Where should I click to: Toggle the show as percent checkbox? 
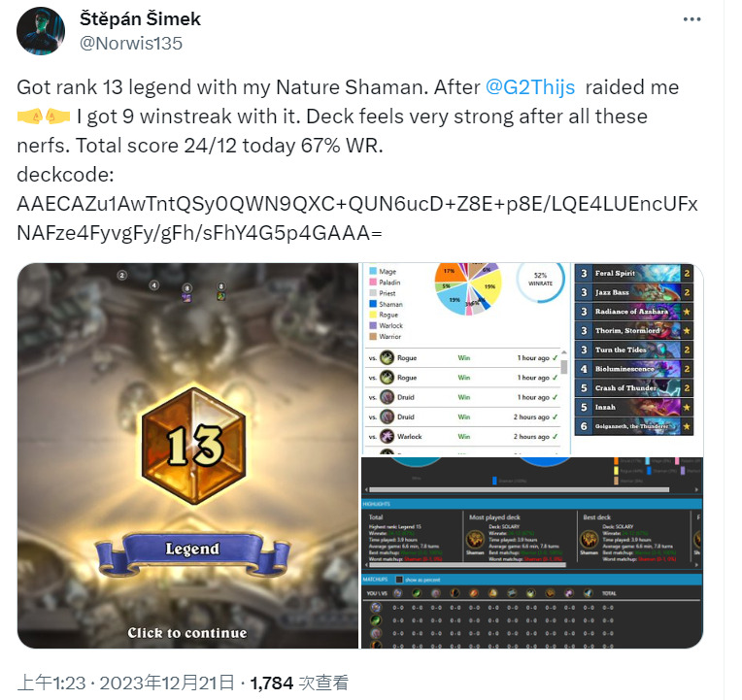pos(399,580)
